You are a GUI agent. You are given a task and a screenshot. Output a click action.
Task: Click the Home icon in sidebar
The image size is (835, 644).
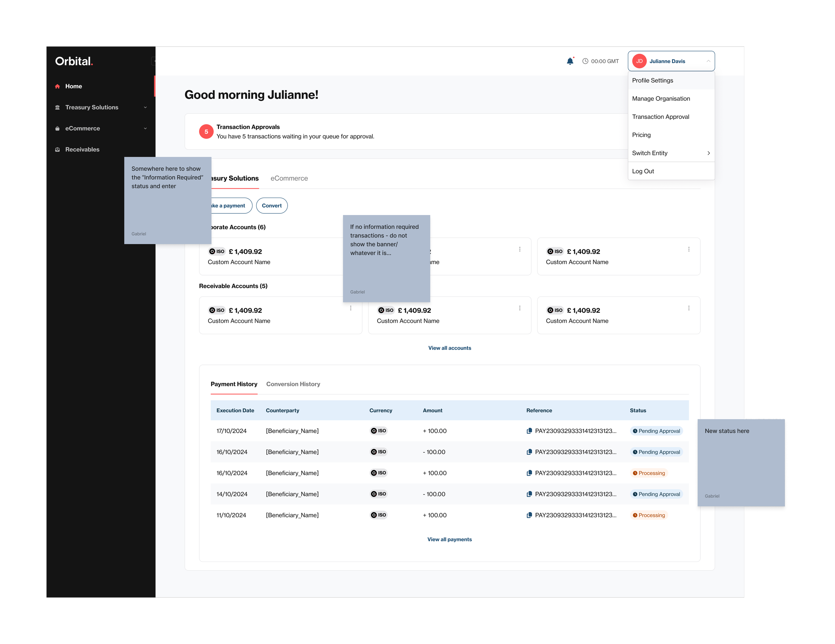coord(57,86)
